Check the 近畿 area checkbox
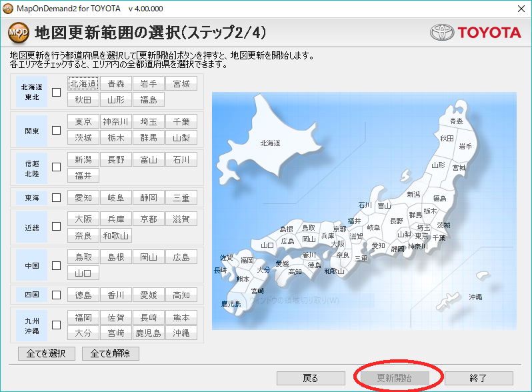Image resolution: width=532 pixels, height=392 pixels. tap(56, 227)
